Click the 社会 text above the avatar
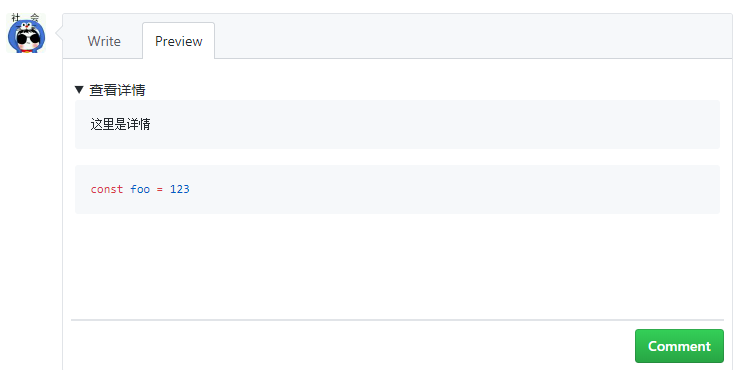Screen dimensions: 741x370 pos(25,17)
